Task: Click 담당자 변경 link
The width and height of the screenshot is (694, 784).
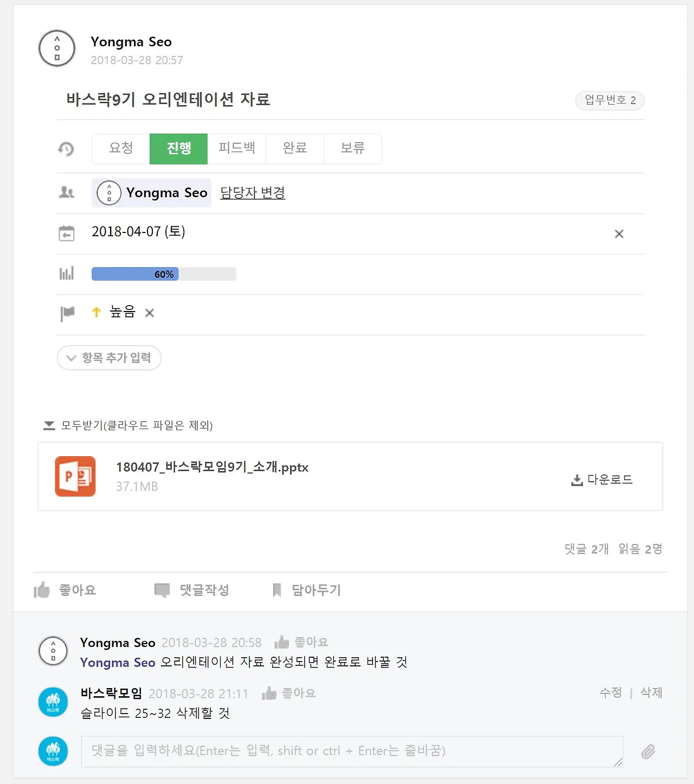Action: (x=253, y=192)
